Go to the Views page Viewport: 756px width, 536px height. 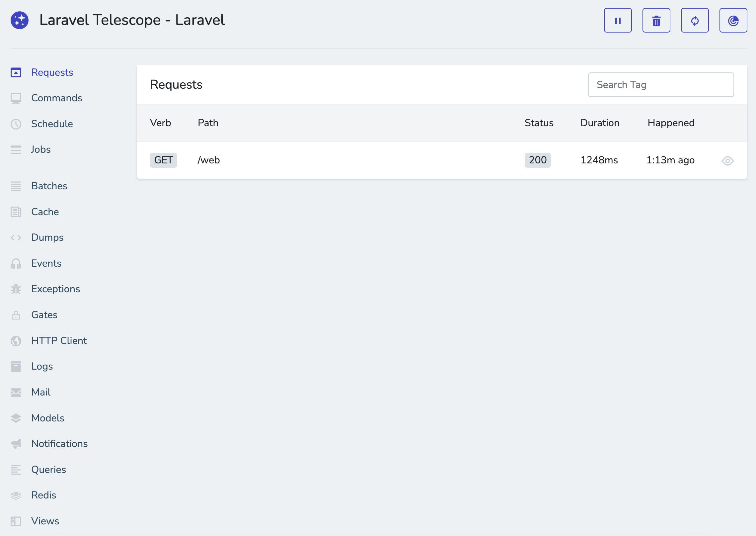click(45, 521)
